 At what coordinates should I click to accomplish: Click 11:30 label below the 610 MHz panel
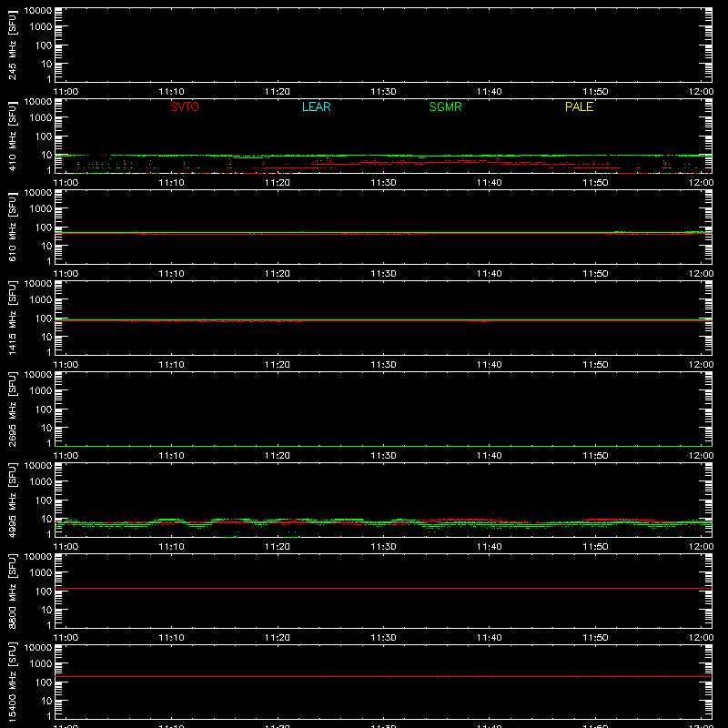point(383,274)
